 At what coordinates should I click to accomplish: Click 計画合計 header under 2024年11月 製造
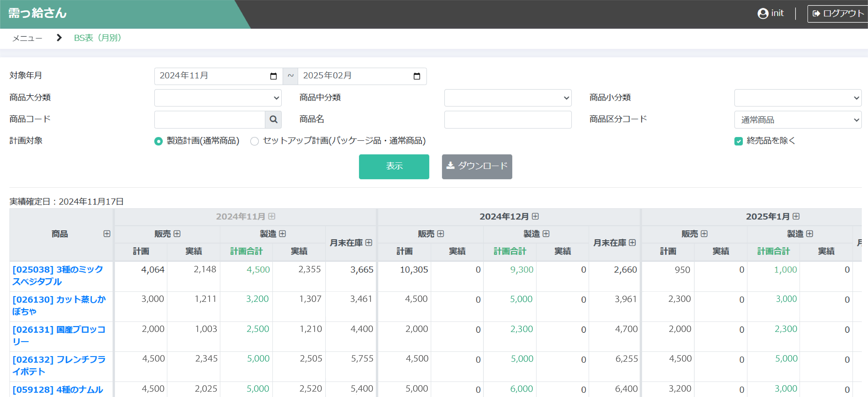[246, 251]
